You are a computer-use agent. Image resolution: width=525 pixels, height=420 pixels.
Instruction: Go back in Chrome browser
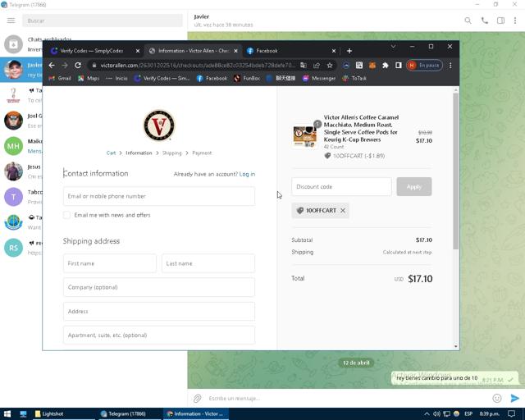coord(52,66)
